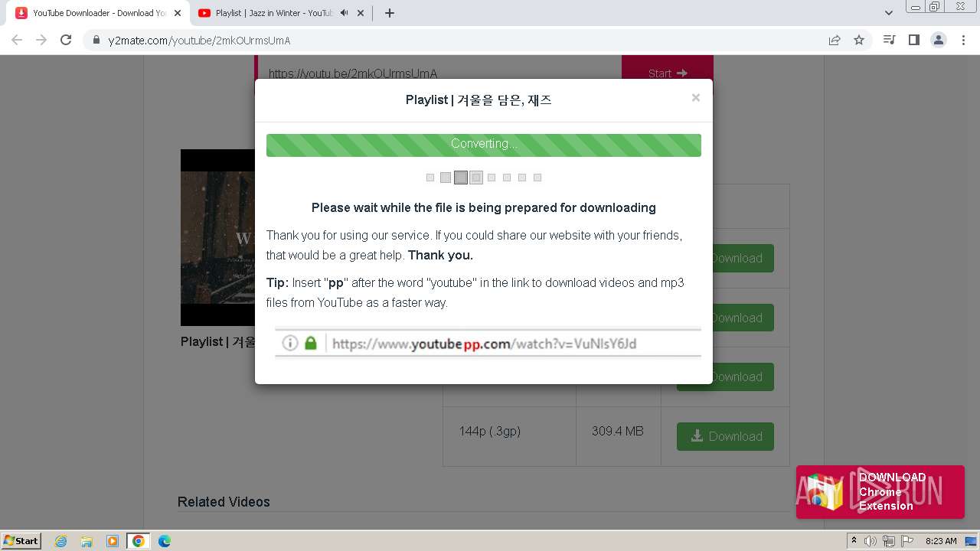The image size is (980, 551).
Task: Go back to the previous page
Action: [x=17, y=40]
